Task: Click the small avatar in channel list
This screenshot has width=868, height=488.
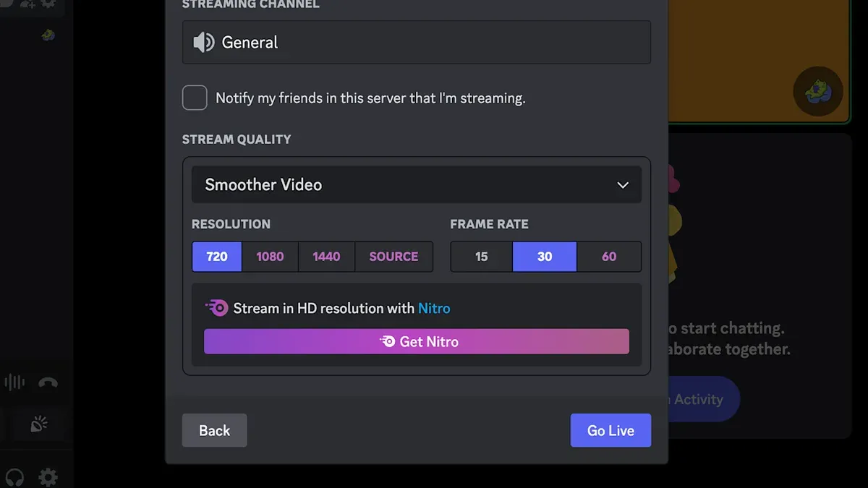Action: tap(48, 35)
